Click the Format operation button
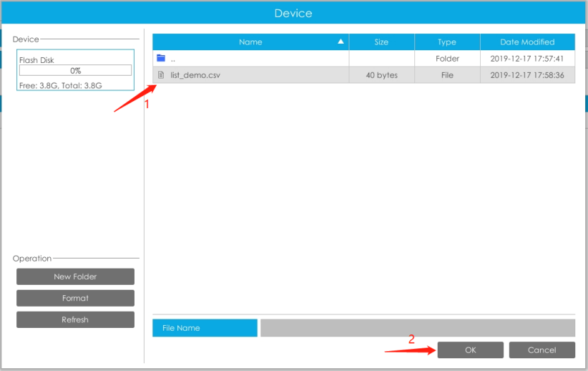This screenshot has height=371, width=588. [x=75, y=298]
